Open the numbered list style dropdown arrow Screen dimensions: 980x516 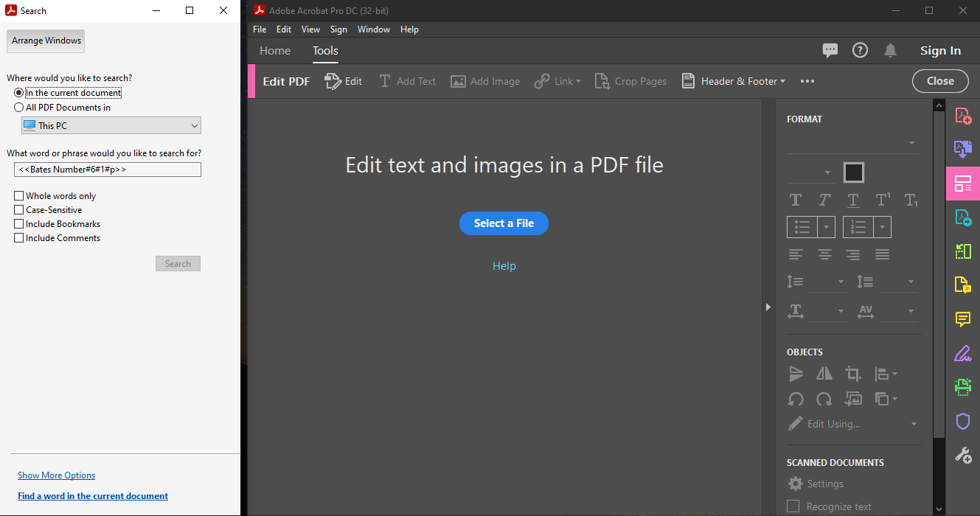coord(882,227)
